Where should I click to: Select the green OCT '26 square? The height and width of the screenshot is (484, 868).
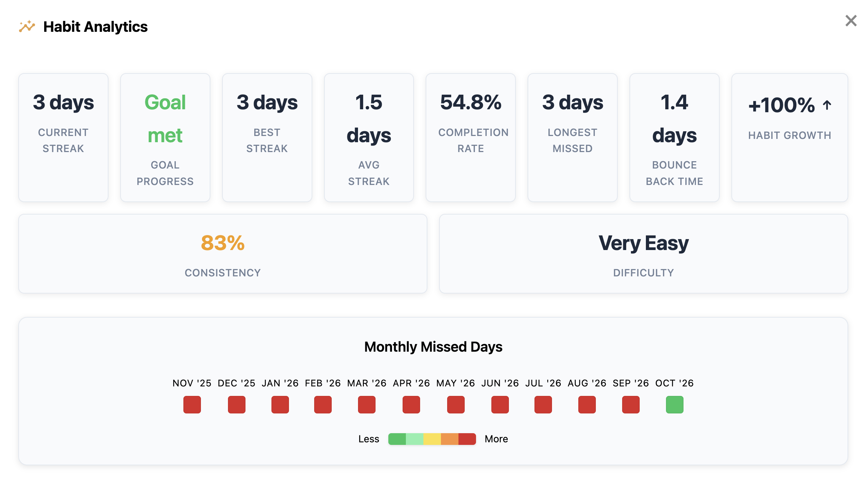[x=675, y=405]
